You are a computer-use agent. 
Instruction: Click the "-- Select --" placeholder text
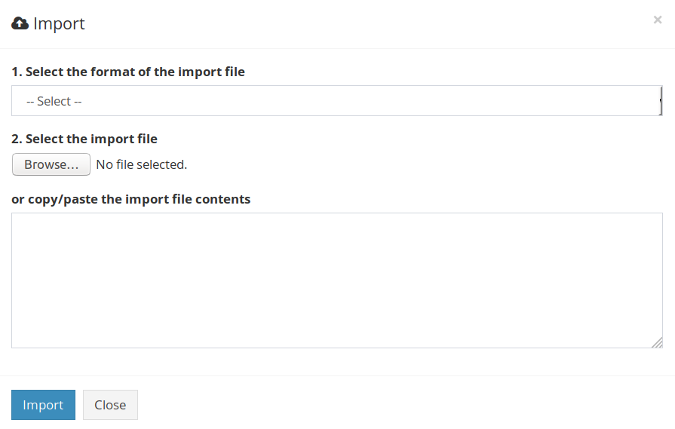tap(54, 101)
